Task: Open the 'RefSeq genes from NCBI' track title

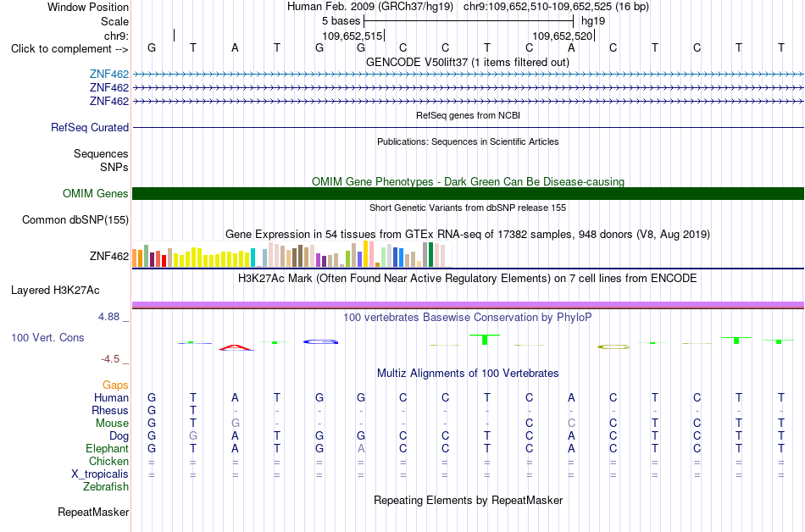Action: pyautogui.click(x=468, y=115)
